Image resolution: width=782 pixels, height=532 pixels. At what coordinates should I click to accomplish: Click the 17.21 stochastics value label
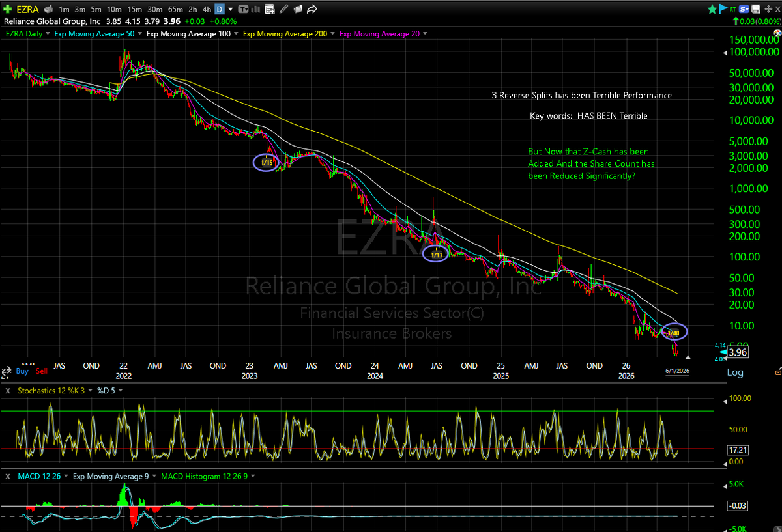click(x=737, y=449)
